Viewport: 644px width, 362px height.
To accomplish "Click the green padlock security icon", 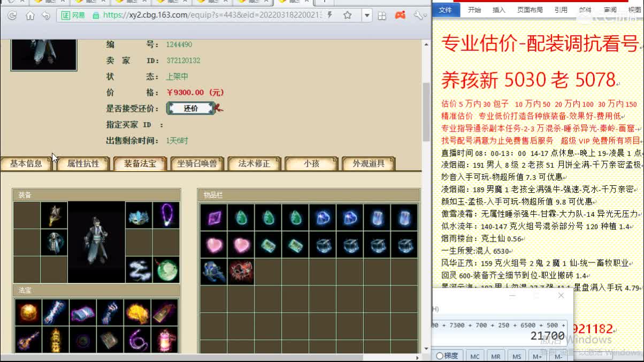I will coord(95,16).
